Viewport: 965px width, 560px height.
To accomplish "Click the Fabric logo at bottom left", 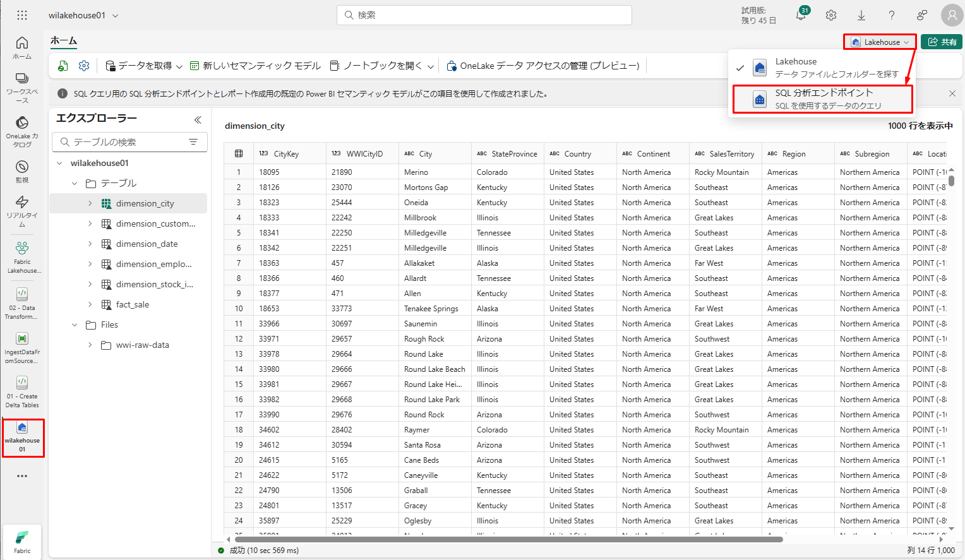I will click(x=22, y=541).
